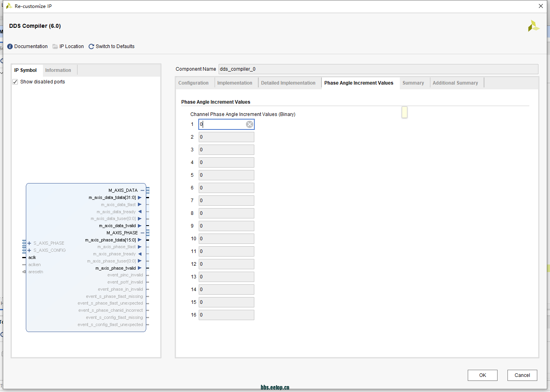Click the IP Location folder icon
The width and height of the screenshot is (550, 392).
tap(55, 46)
